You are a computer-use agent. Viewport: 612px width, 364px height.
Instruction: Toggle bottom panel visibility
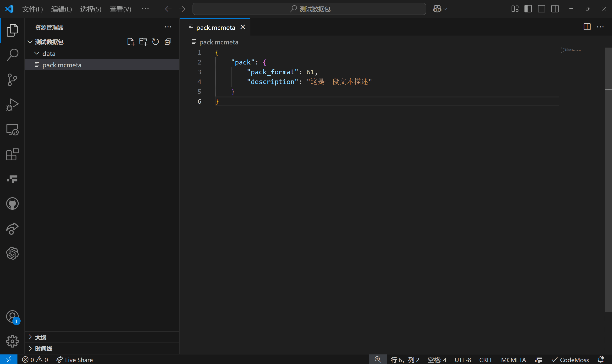pos(541,9)
